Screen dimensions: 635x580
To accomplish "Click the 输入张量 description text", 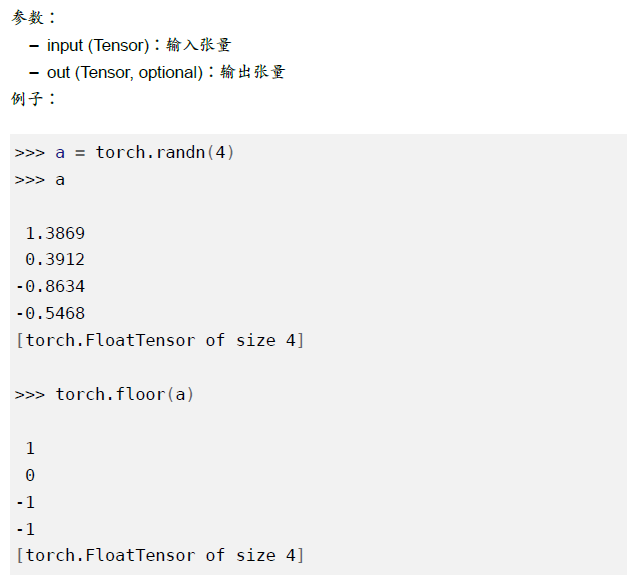I will click(198, 45).
